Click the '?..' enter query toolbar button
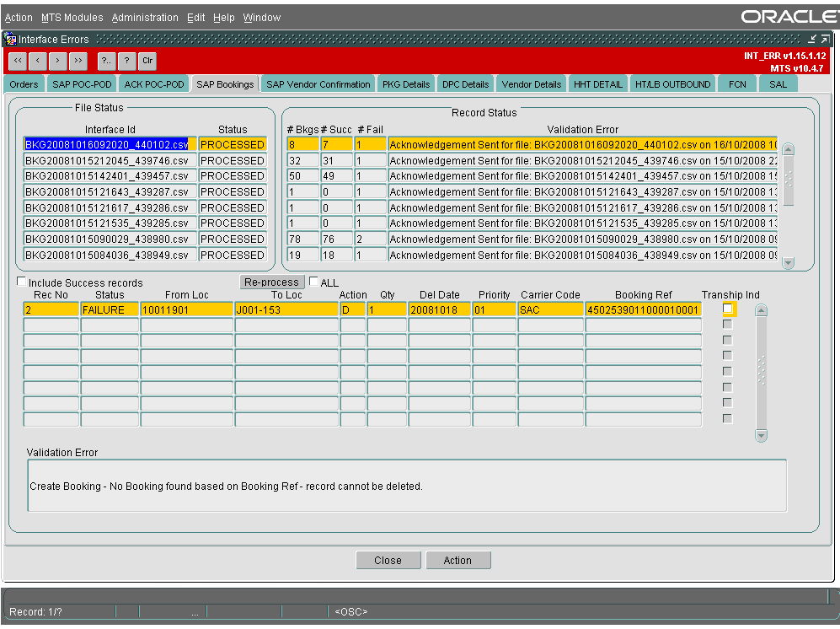This screenshot has height=629, width=840. (x=107, y=62)
